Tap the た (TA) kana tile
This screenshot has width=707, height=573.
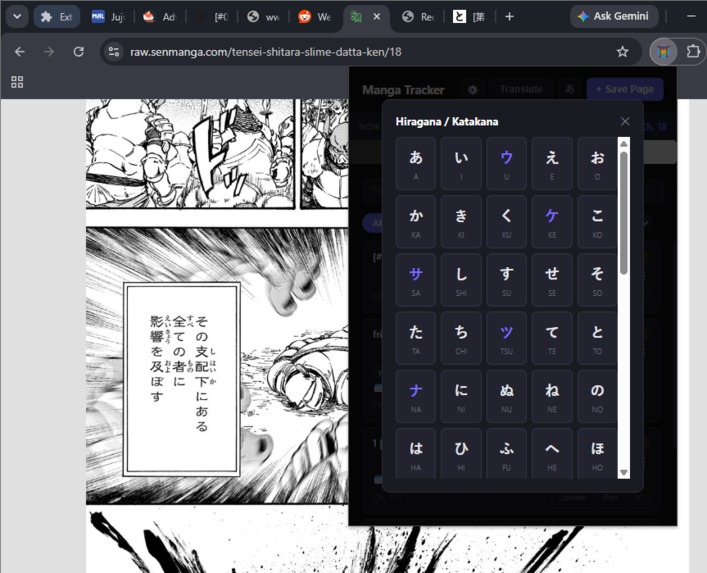[416, 338]
